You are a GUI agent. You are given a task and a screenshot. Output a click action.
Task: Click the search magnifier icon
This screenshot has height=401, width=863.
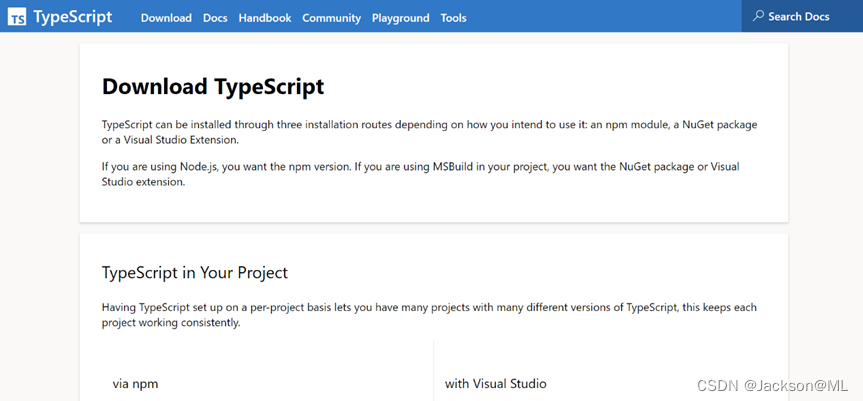(x=758, y=16)
